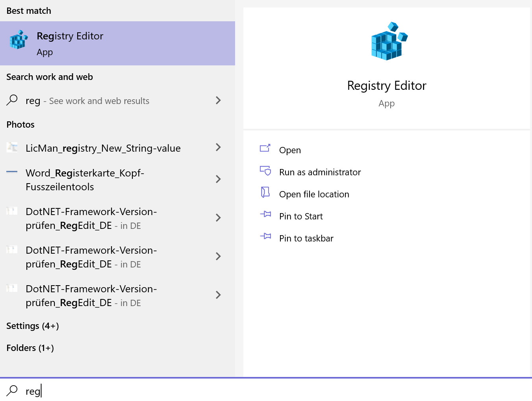Expand the LicMan_registry_New_String-value chevron
Screen dimensions: 532x401
219,147
